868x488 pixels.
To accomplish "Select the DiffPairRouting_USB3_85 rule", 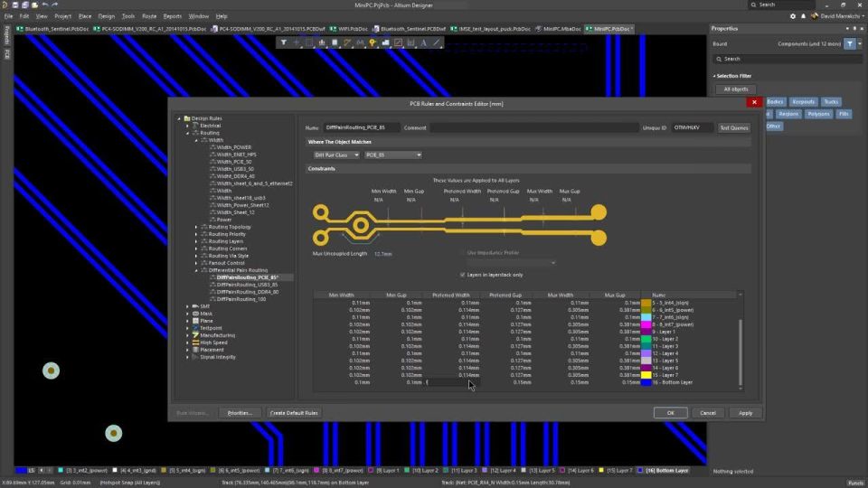I will (x=247, y=285).
